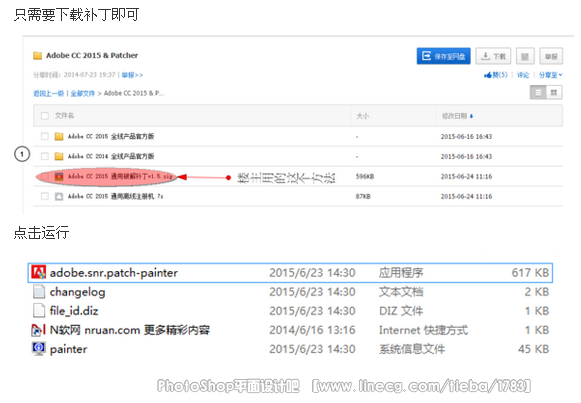Image resolution: width=581 pixels, height=403 pixels.
Task: Click the 2 KB size of changelog
Action: coord(537,292)
